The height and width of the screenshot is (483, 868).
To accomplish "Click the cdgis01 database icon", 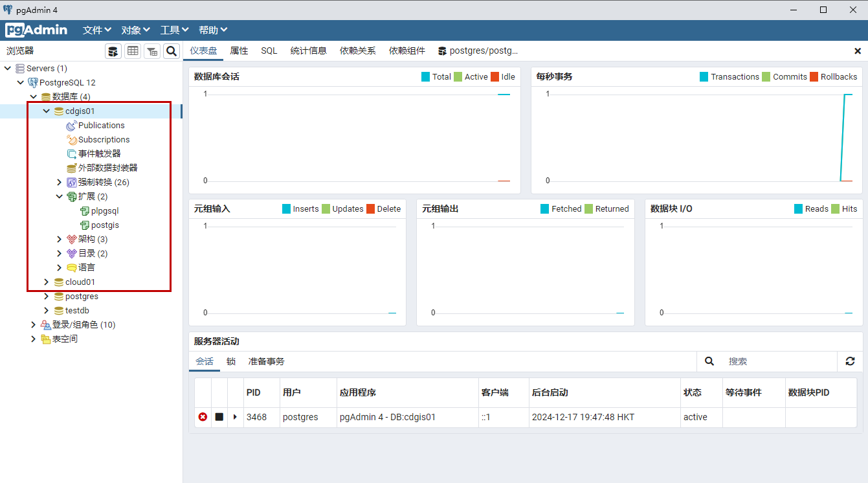I will tap(59, 111).
